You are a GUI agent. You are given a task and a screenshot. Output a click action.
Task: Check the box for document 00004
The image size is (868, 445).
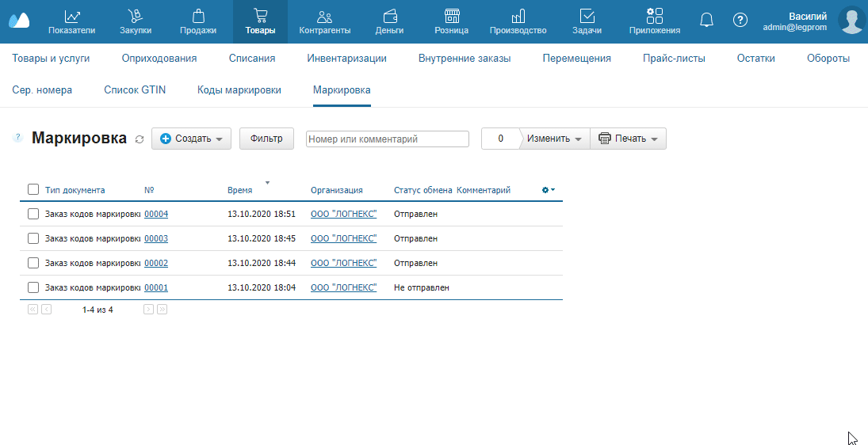point(33,214)
